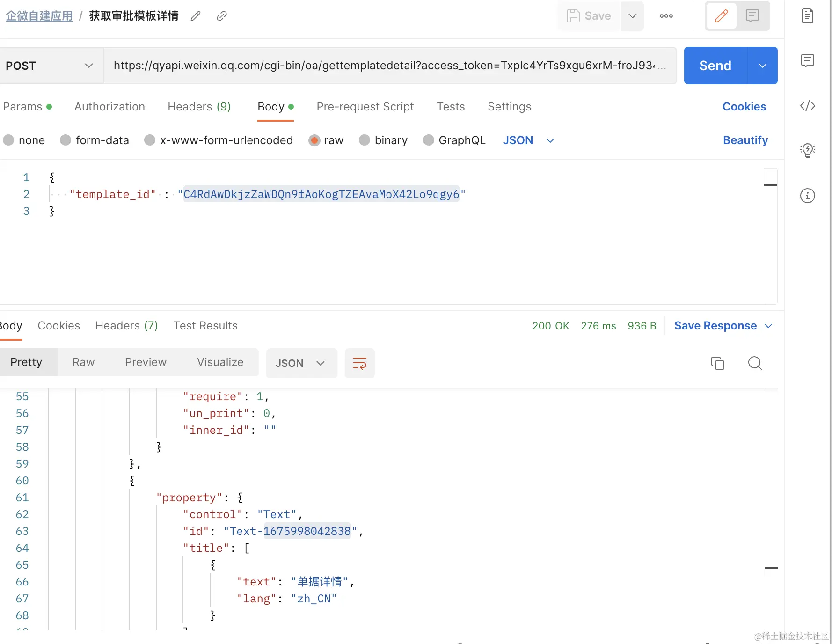Viewport: 832px width, 644px height.
Task: Open Comments icon in right sidebar
Action: tap(808, 60)
